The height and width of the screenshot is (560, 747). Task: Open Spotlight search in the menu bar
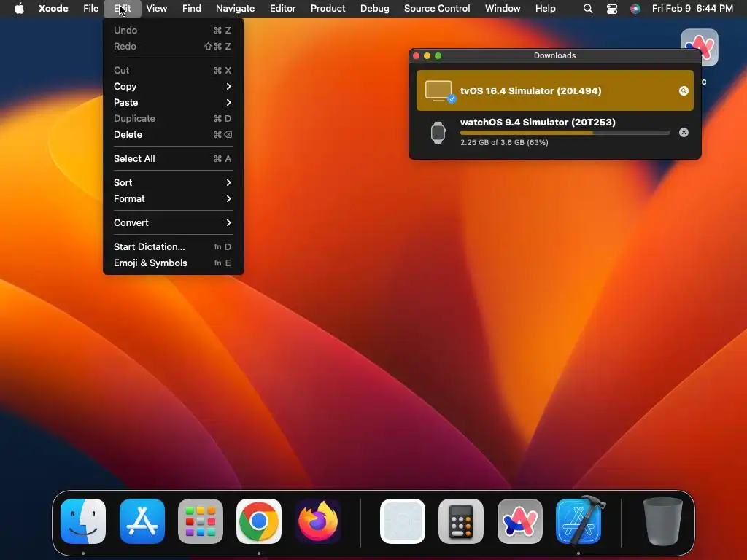pyautogui.click(x=588, y=8)
